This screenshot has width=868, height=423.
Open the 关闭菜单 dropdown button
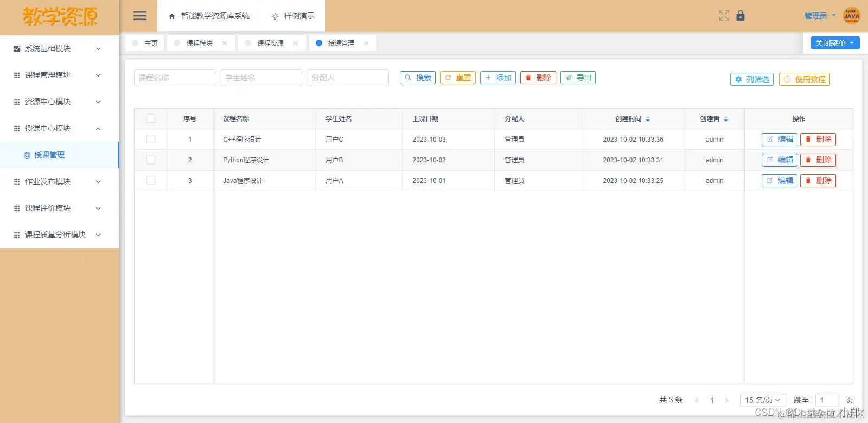[835, 43]
